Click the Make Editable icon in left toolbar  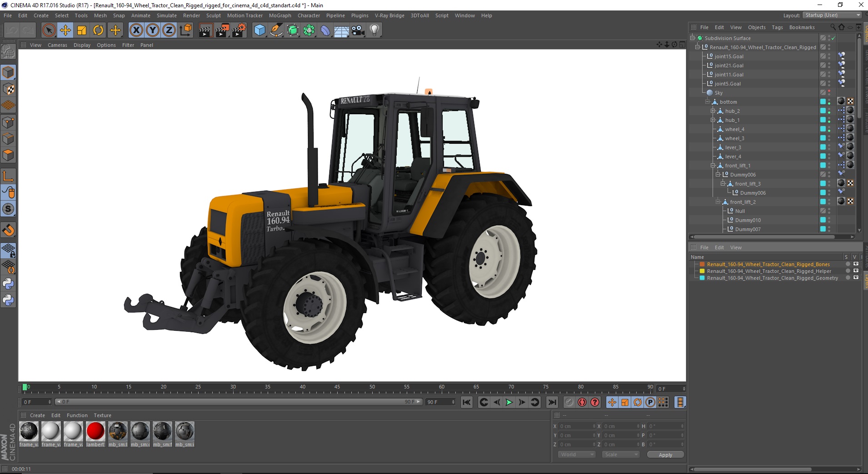pos(8,52)
